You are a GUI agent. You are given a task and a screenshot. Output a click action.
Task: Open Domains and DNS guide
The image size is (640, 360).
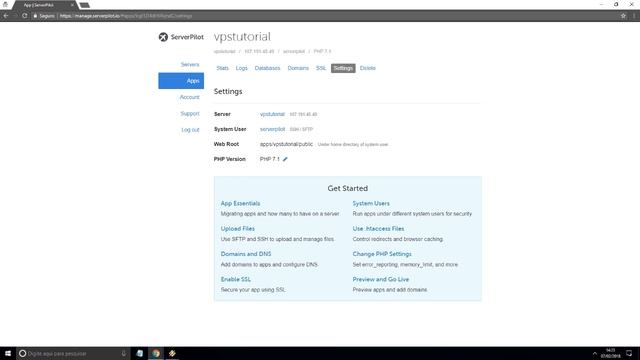click(x=246, y=254)
